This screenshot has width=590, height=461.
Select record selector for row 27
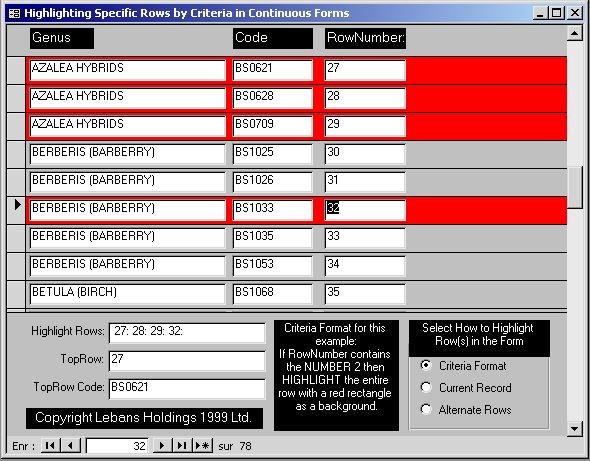click(16, 70)
